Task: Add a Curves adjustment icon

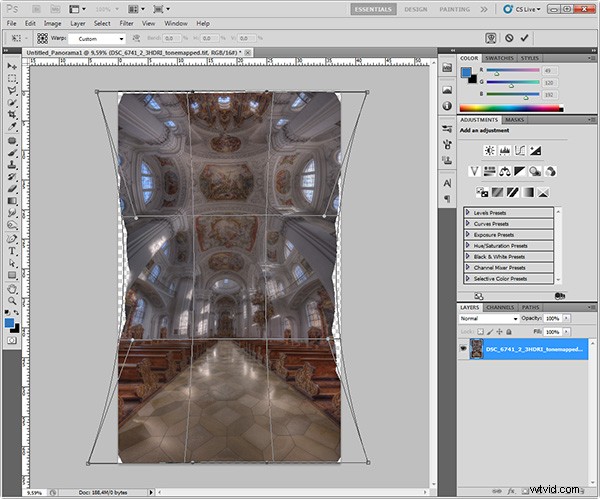Action: click(x=520, y=150)
